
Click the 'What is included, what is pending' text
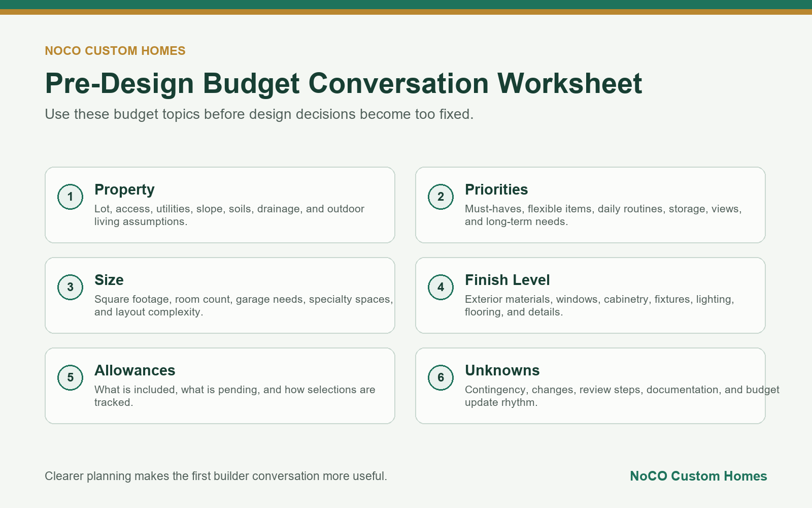(235, 396)
